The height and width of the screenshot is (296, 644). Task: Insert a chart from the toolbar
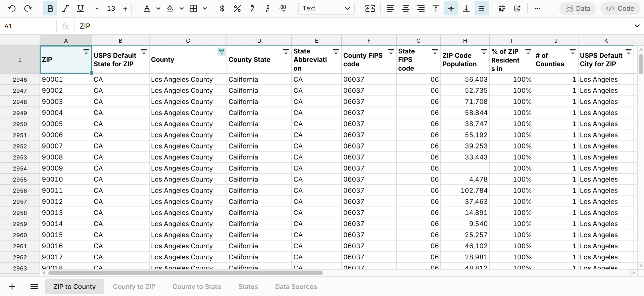[517, 8]
